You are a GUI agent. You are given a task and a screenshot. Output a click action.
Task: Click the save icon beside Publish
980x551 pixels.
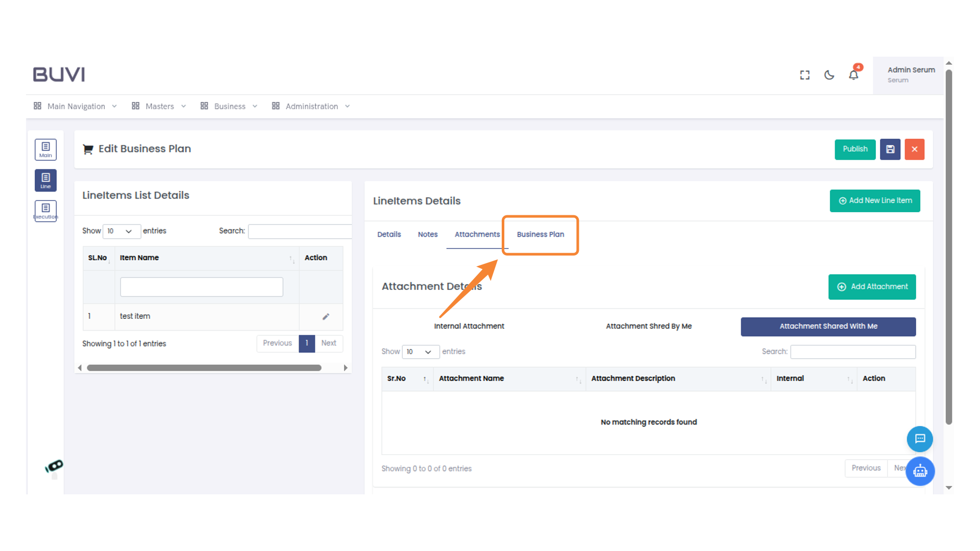890,149
